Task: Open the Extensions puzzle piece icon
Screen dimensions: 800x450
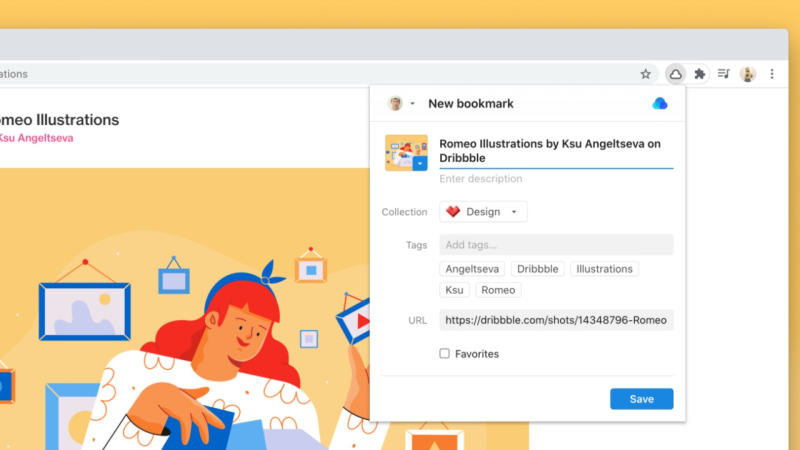Action: pyautogui.click(x=699, y=74)
